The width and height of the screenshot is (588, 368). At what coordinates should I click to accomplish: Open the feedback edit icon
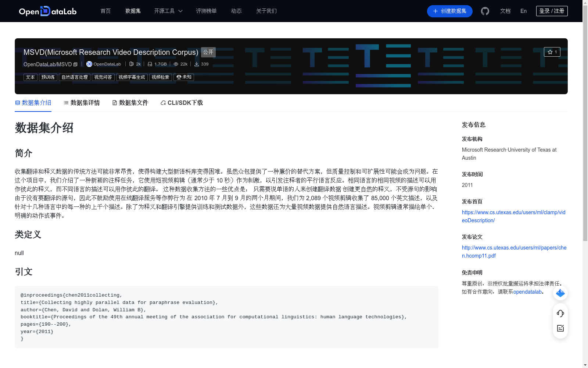click(x=560, y=328)
